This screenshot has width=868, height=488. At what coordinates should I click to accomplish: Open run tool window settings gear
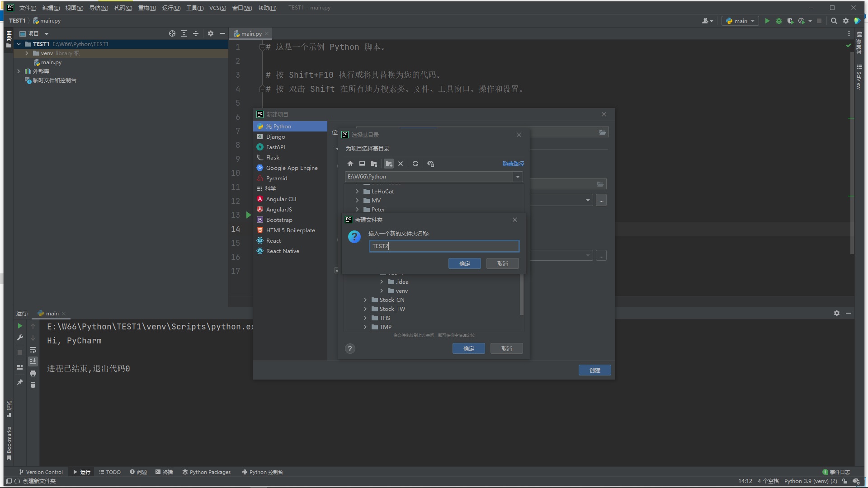coord(837,313)
